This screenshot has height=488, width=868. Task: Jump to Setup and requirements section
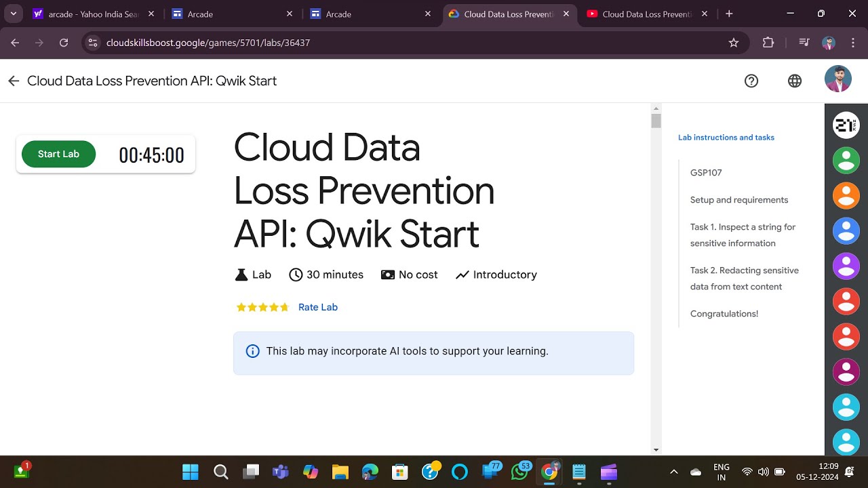coord(739,200)
